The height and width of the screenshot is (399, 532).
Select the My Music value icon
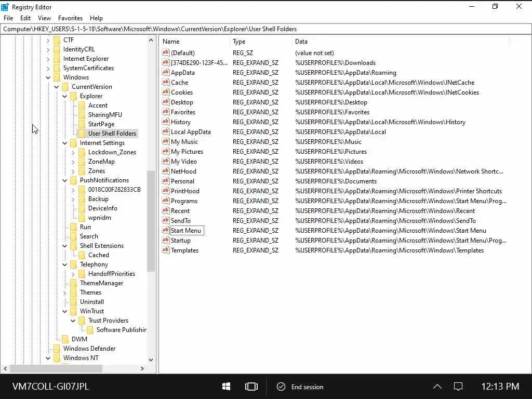(166, 141)
